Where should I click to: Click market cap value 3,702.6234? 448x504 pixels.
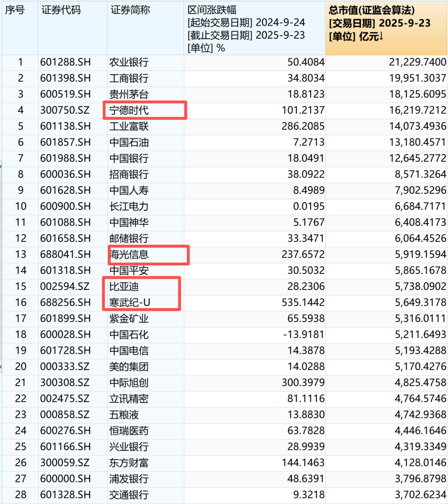[421, 495]
